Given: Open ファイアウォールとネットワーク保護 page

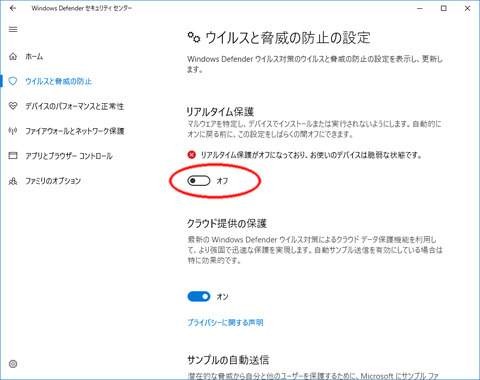Looking at the screenshot, I should (75, 131).
